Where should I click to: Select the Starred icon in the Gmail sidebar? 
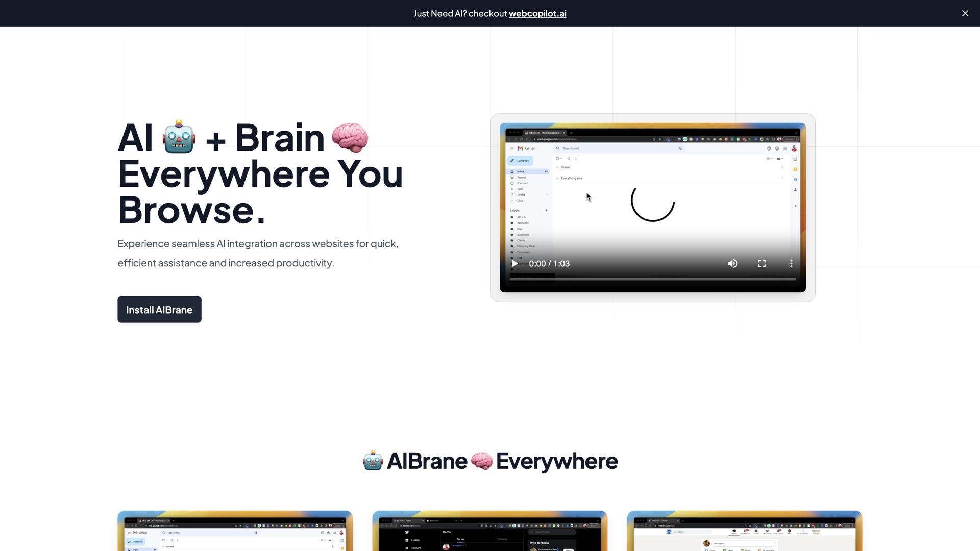coord(512,177)
